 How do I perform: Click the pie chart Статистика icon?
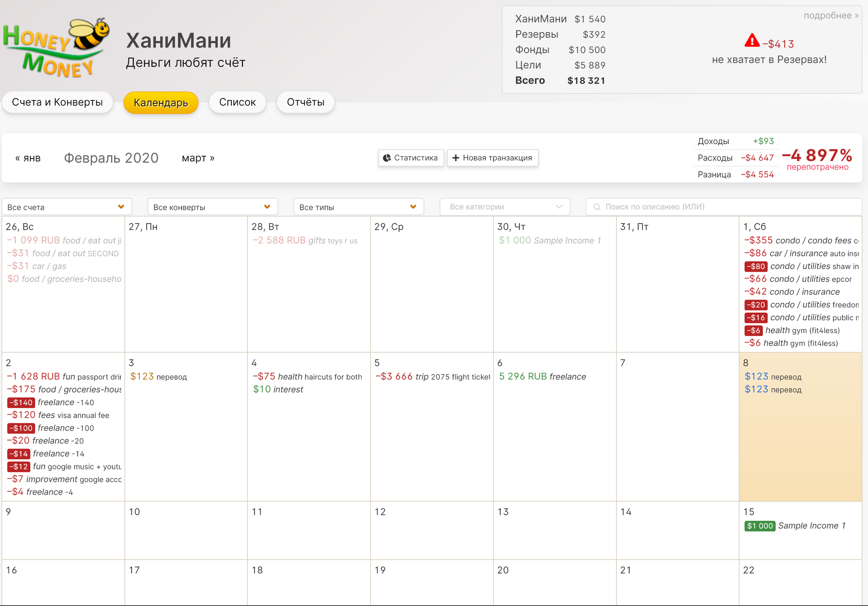click(x=387, y=158)
